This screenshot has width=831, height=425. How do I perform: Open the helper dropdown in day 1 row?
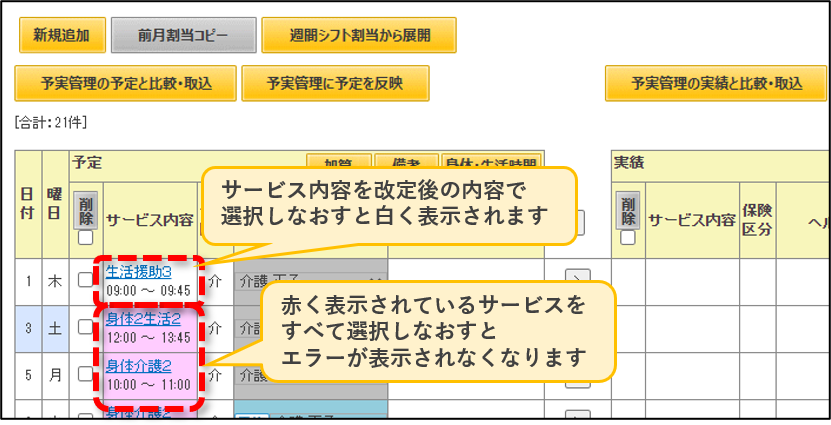click(x=311, y=280)
